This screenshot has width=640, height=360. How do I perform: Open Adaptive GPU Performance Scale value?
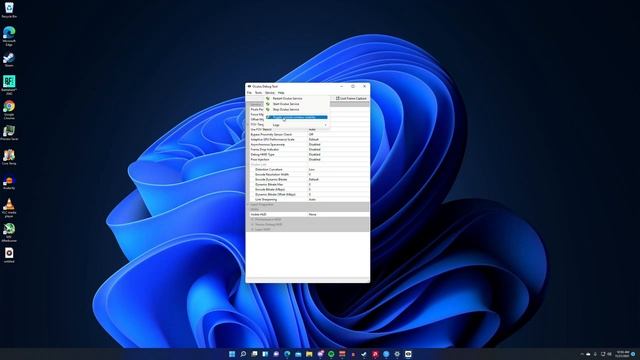338,139
